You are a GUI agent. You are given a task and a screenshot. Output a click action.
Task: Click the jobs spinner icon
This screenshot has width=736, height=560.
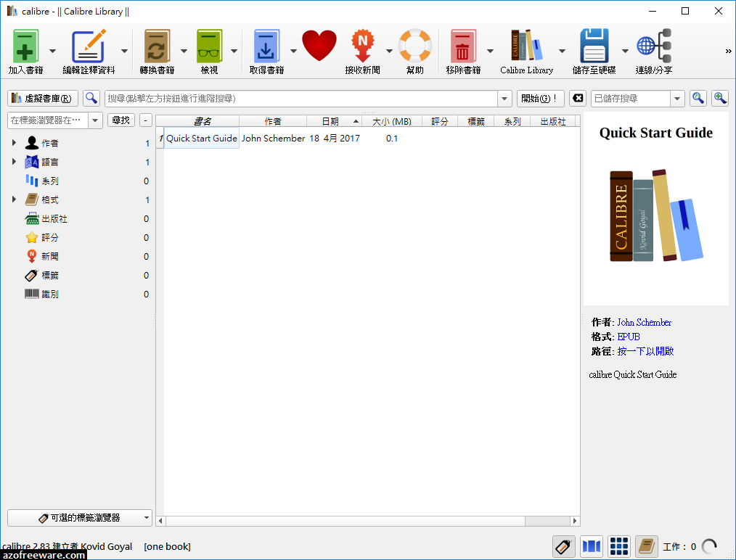tap(709, 546)
